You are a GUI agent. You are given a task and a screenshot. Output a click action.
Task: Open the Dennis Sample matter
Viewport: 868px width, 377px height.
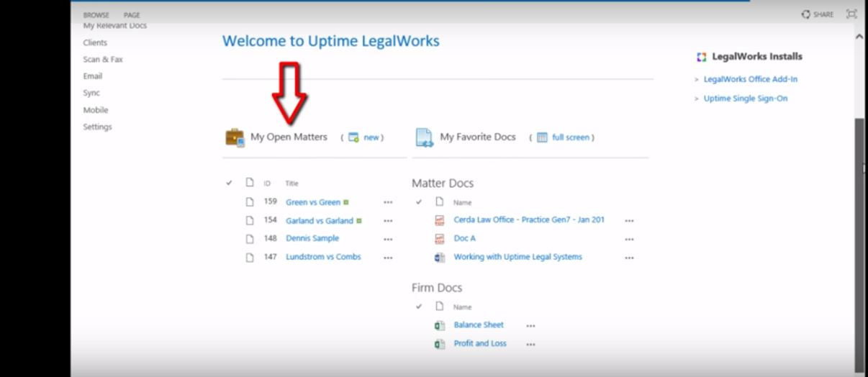312,238
